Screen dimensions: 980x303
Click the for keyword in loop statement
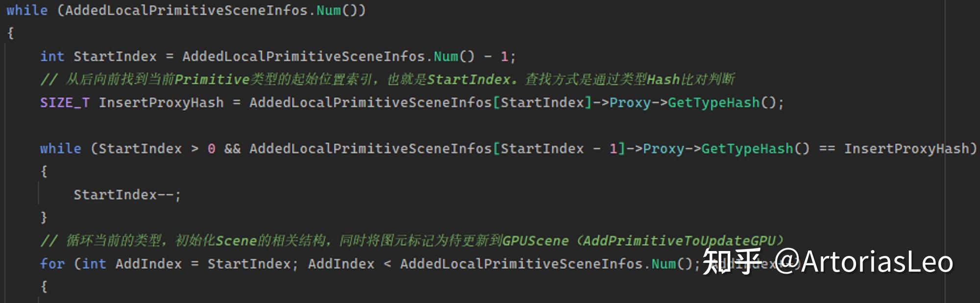52,264
